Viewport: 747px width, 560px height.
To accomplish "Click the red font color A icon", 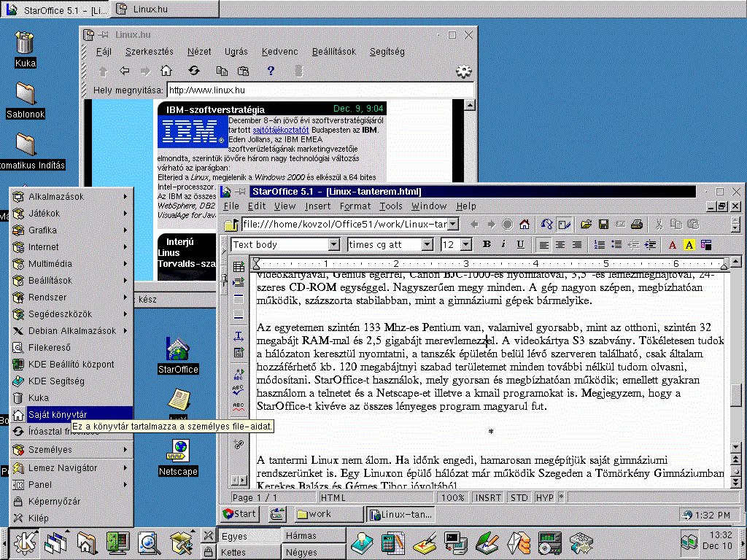I will tap(672, 245).
